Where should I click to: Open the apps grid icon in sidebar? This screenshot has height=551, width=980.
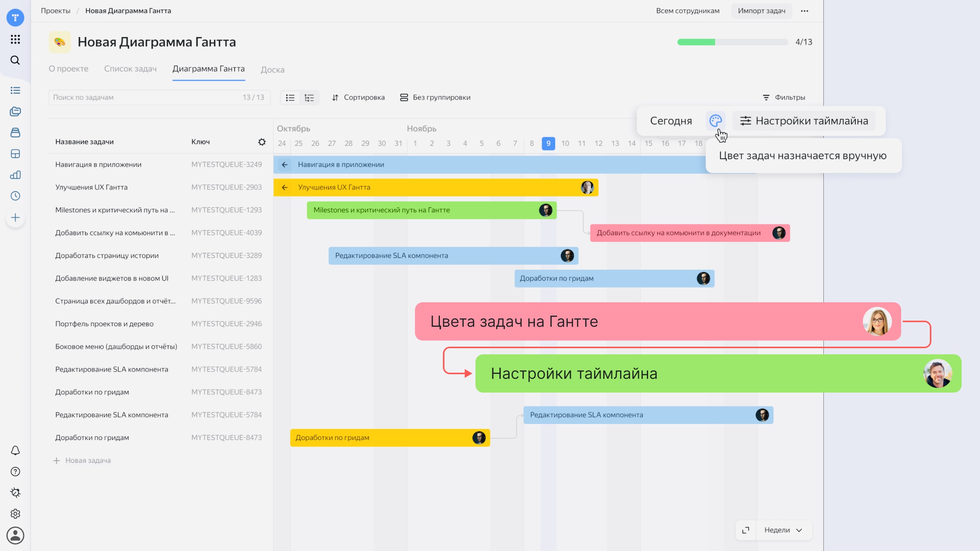coord(15,39)
